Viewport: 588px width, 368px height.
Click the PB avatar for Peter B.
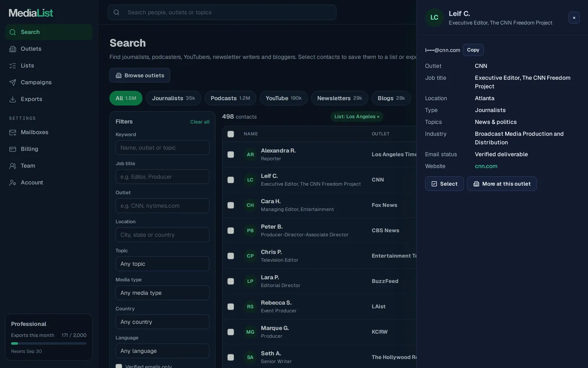(250, 231)
